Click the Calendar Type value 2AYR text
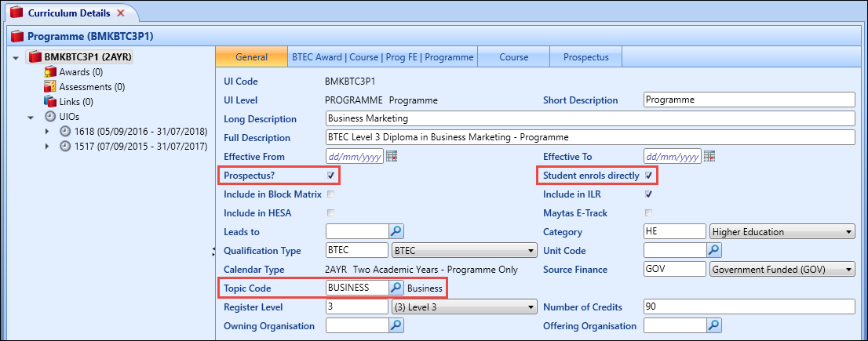The image size is (868, 341). coord(421,270)
